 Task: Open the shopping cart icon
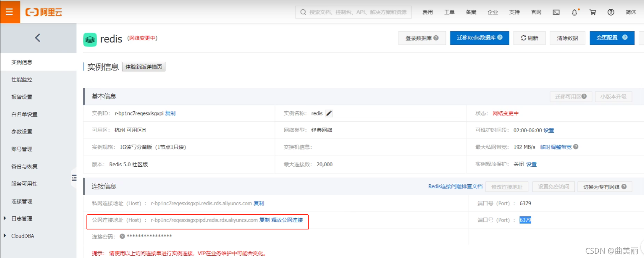pyautogui.click(x=593, y=12)
